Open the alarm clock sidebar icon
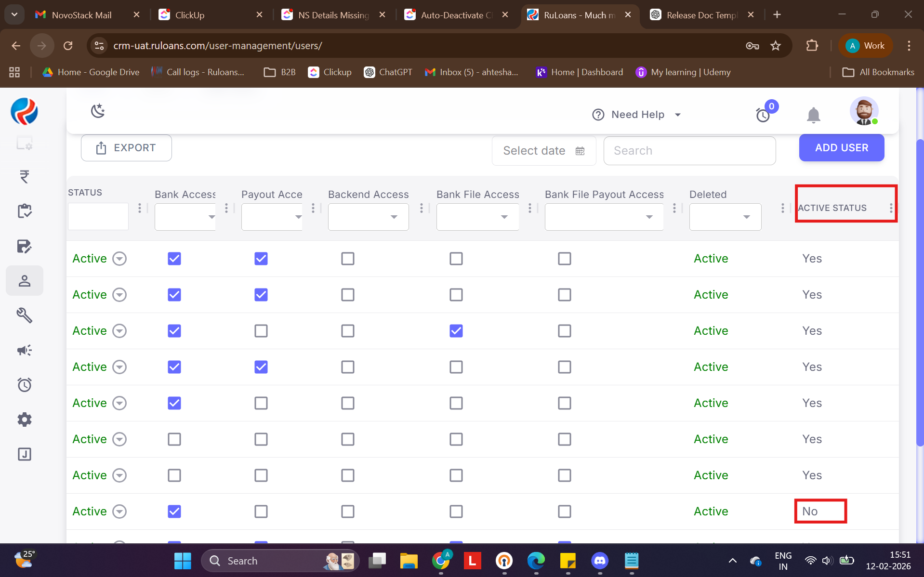924x577 pixels. coord(25,385)
